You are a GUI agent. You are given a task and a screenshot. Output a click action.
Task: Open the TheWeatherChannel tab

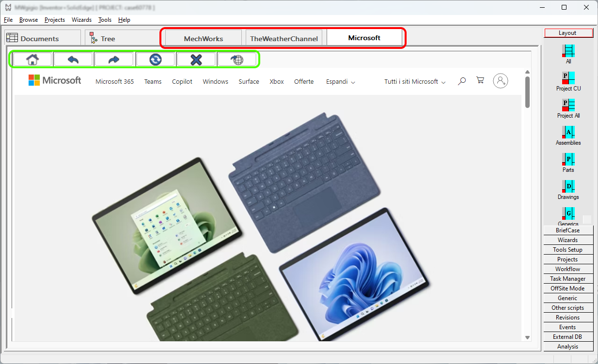[x=284, y=39]
